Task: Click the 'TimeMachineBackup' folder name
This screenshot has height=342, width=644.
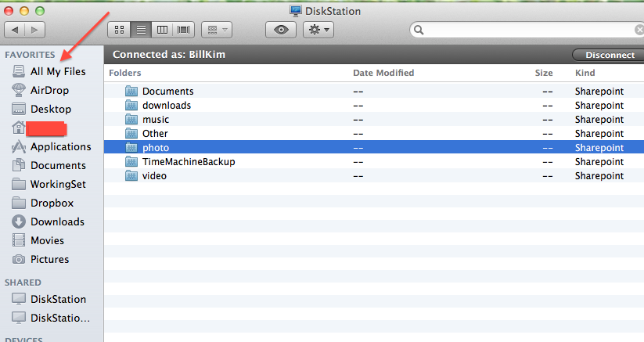Action: coord(189,162)
